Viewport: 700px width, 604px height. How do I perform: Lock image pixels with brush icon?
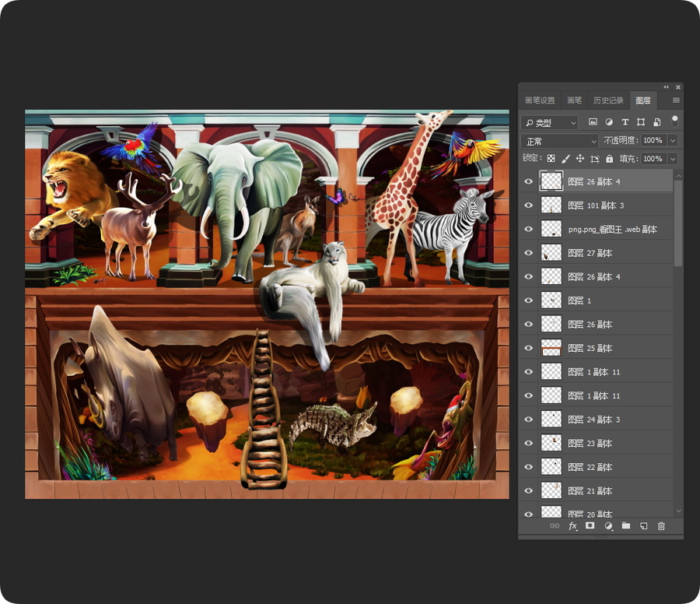tap(565, 159)
